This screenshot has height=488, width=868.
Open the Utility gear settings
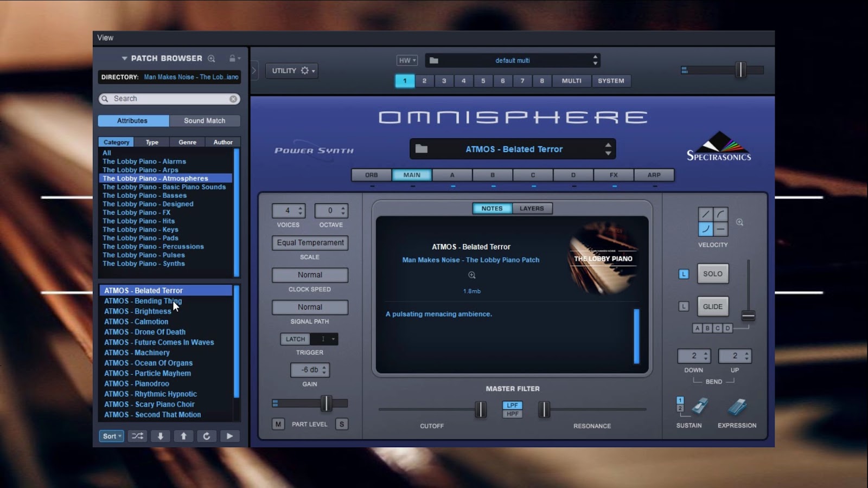[x=304, y=70]
